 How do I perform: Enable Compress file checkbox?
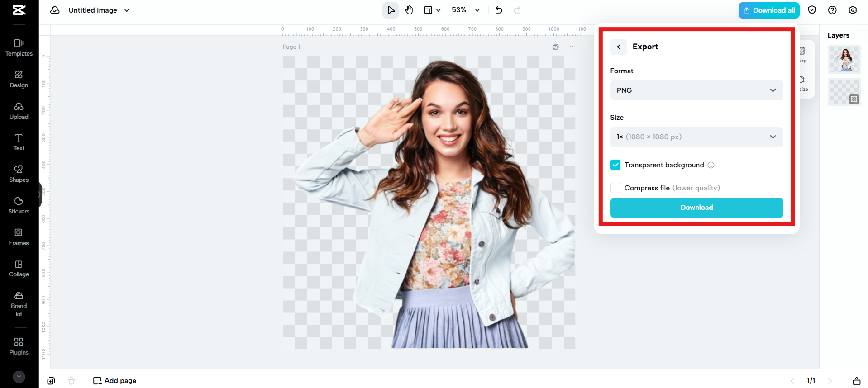click(615, 188)
